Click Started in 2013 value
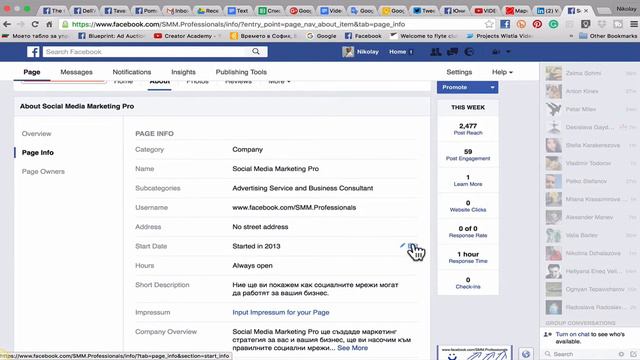Image resolution: width=640 pixels, height=360 pixels. [x=256, y=246]
